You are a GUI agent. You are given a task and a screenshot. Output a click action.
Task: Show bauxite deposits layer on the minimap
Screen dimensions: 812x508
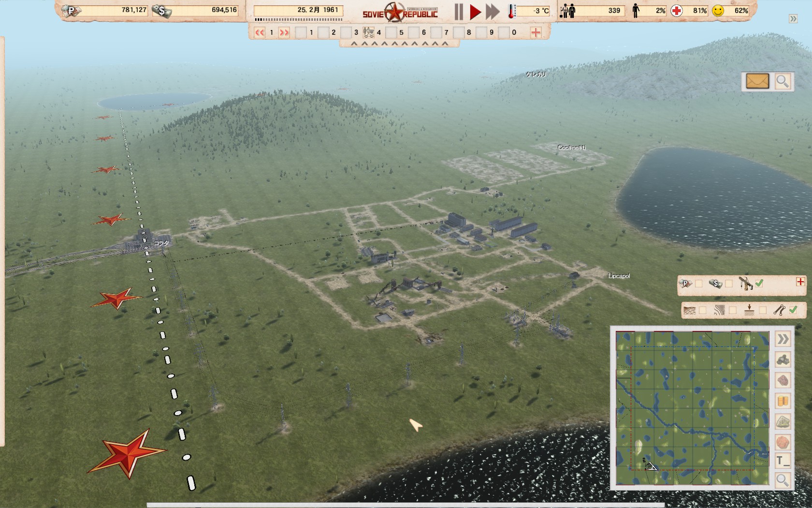tap(783, 442)
